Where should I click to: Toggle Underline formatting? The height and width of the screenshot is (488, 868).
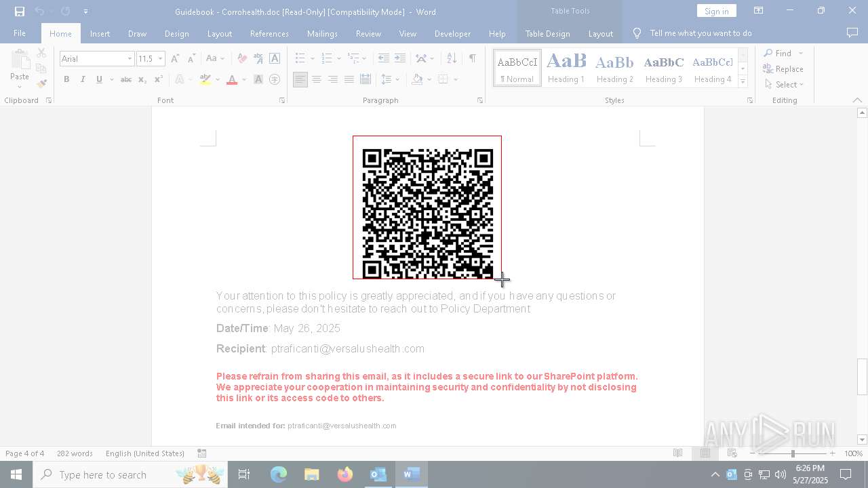[x=99, y=79]
